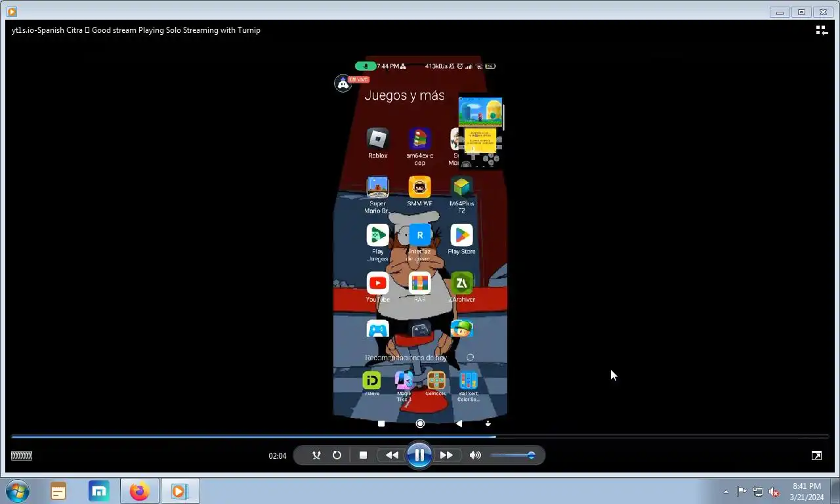Switch to Firefox on the taskbar
Viewport: 840px width, 504px height.
coord(139,491)
